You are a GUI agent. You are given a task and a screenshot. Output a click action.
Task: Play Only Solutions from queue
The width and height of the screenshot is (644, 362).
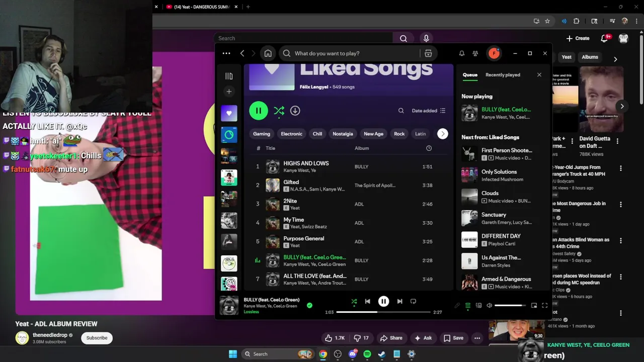click(503, 175)
